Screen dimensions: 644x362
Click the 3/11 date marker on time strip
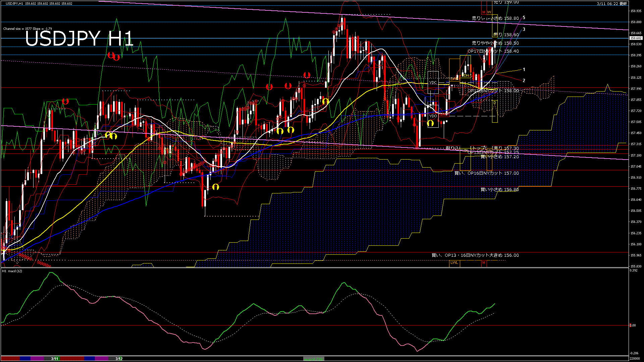(55, 359)
